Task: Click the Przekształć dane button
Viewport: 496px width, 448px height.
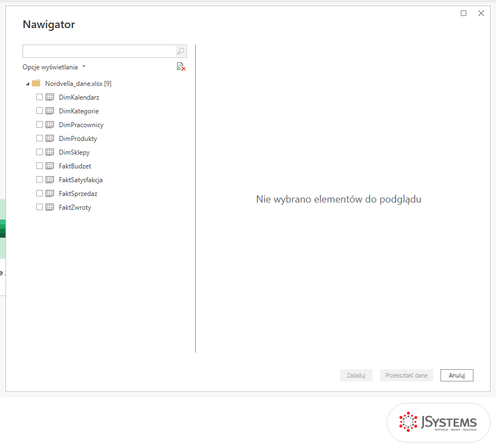Action: click(406, 375)
